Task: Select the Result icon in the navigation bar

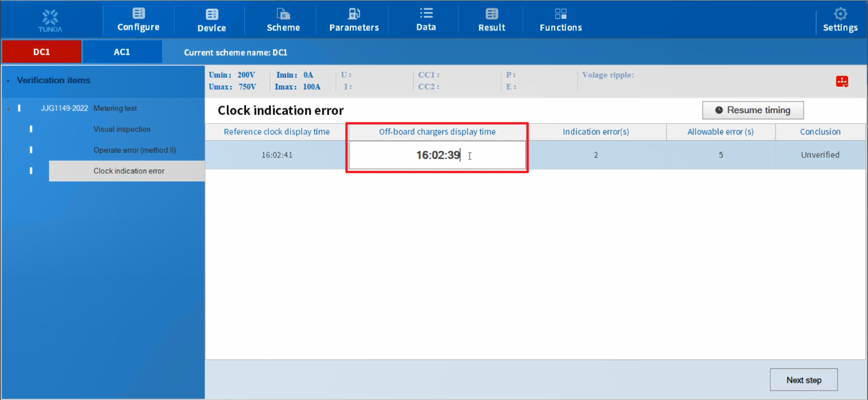Action: click(x=491, y=13)
